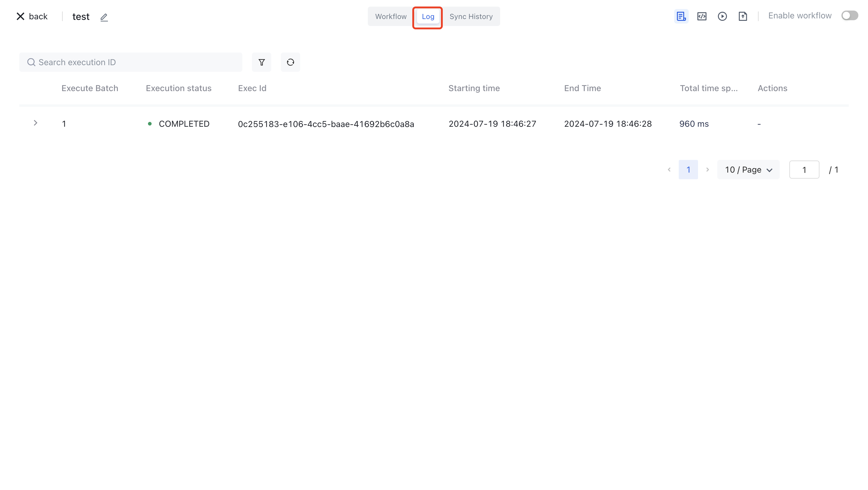The height and width of the screenshot is (490, 868).
Task: Click the pencil icon to rename test
Action: tap(104, 17)
